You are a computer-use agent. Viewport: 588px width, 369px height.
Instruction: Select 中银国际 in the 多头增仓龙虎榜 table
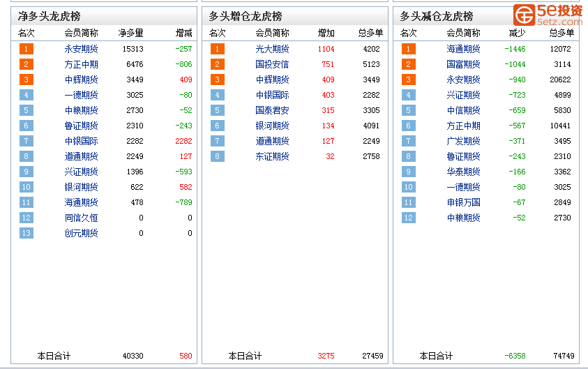pyautogui.click(x=272, y=96)
